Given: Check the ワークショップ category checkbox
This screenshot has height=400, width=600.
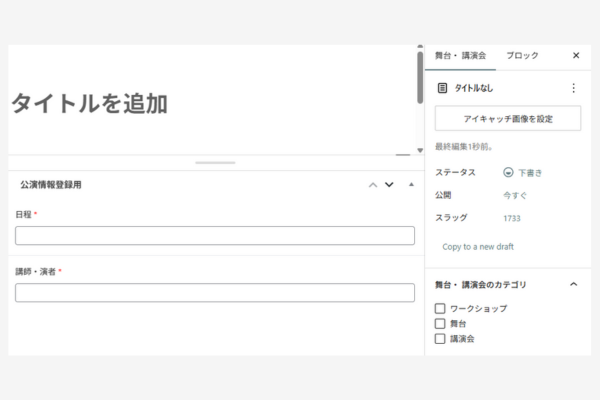Looking at the screenshot, I should pos(440,309).
